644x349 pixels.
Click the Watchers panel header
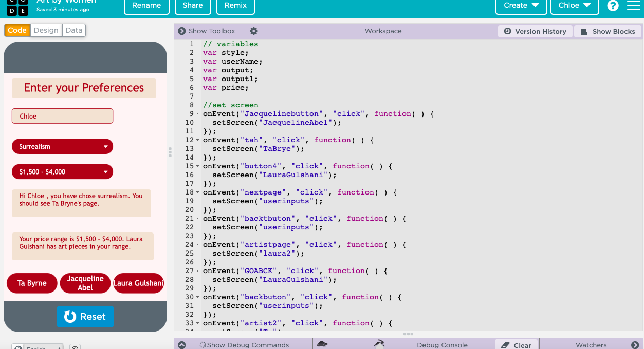(591, 345)
